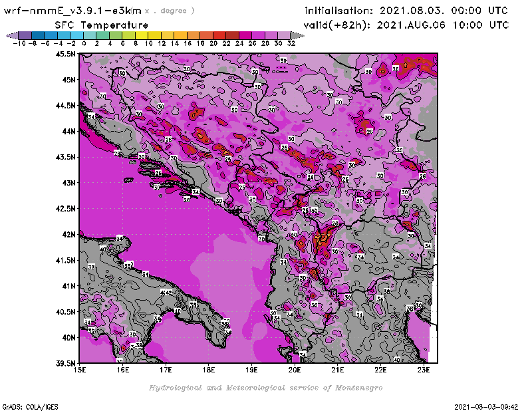
Task: Select the magenta swatch between 24 and 26
Action: click(245, 35)
